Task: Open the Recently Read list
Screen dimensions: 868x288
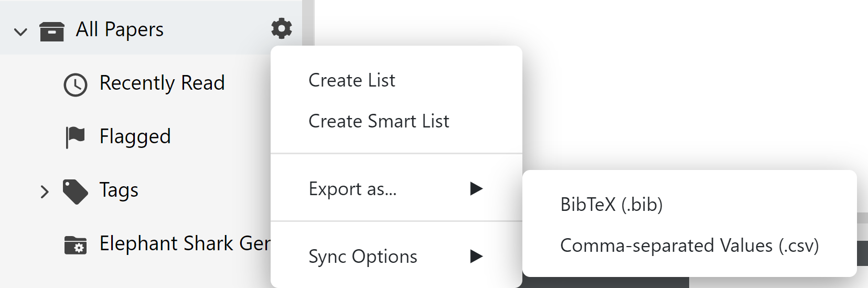Action: 162,83
